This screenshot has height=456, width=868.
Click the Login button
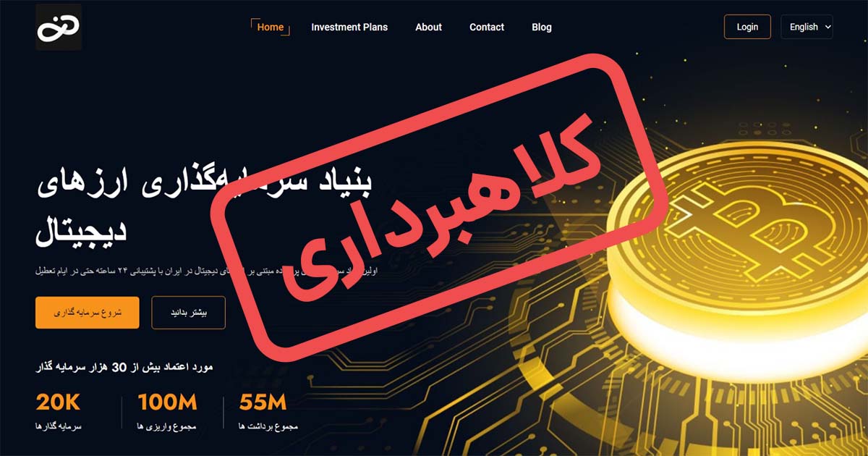click(x=747, y=27)
